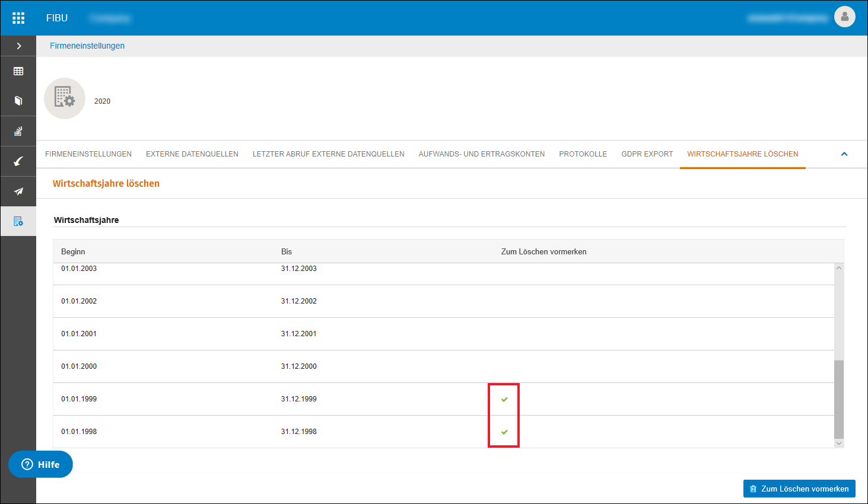Toggle deletion checkmark for 01.01.1999 row
This screenshot has height=504, width=868.
(x=504, y=399)
